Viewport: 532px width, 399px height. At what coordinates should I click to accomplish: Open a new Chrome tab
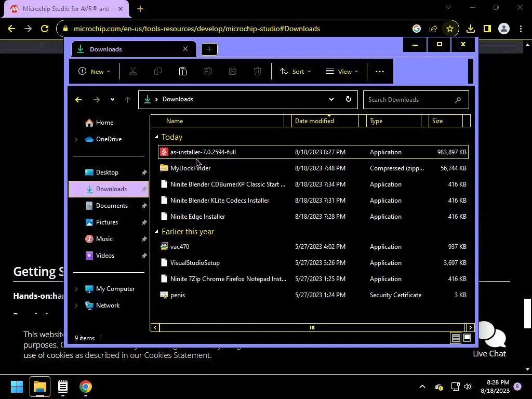click(140, 9)
